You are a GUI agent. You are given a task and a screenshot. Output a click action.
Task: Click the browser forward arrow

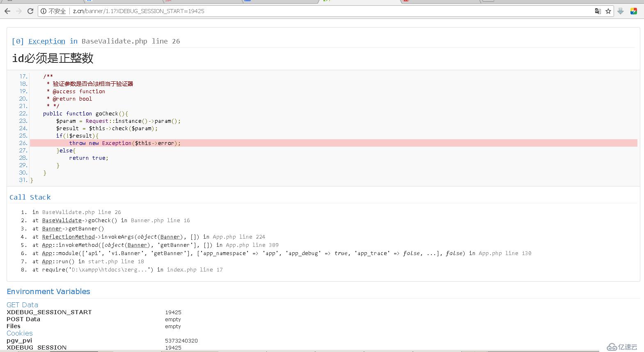point(19,11)
